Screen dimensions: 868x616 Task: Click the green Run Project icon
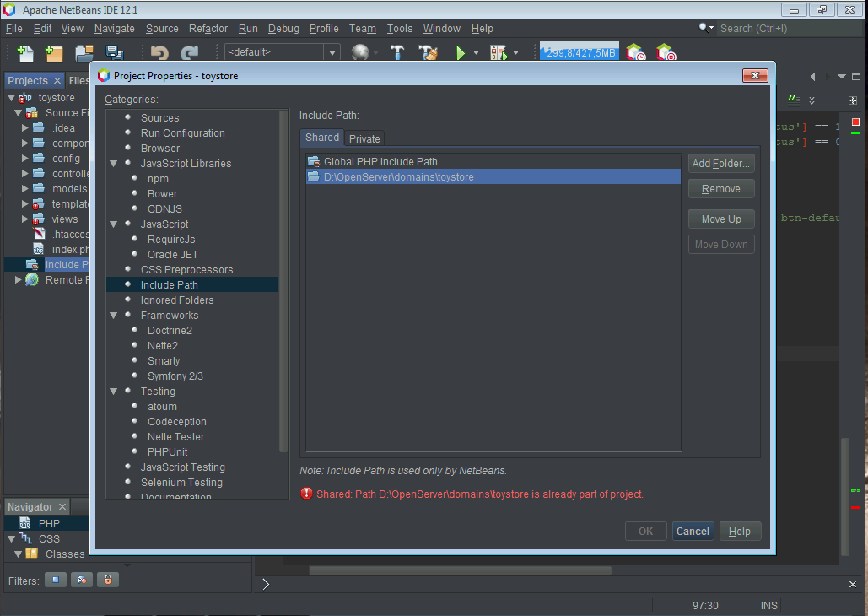(460, 52)
